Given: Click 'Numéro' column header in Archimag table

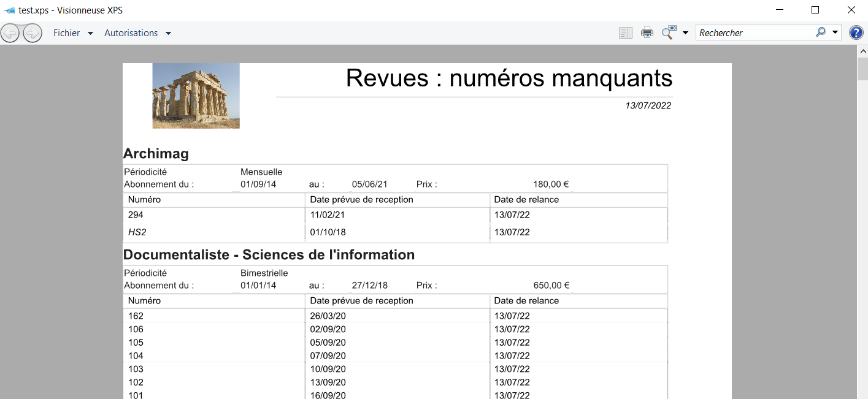Looking at the screenshot, I should (144, 200).
